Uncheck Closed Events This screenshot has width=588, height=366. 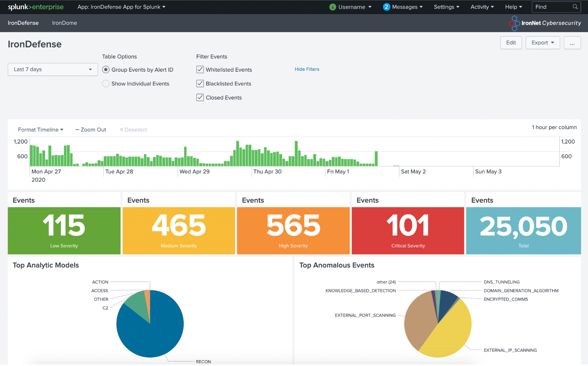point(200,97)
